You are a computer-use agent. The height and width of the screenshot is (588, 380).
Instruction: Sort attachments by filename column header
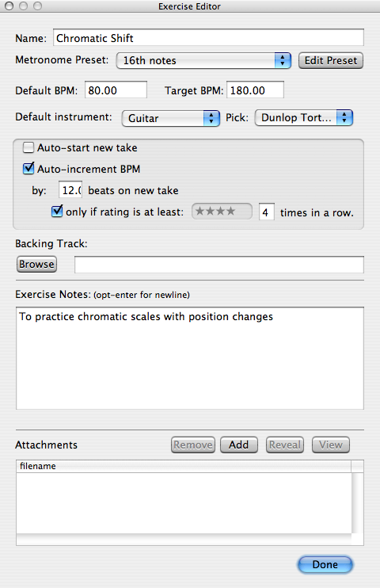184,466
